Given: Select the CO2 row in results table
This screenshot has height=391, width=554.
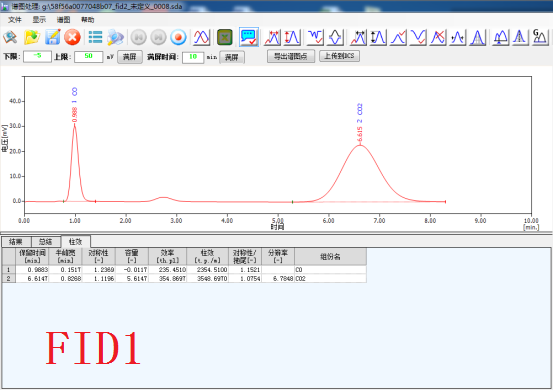Looking at the screenshot, I should click(x=184, y=278).
